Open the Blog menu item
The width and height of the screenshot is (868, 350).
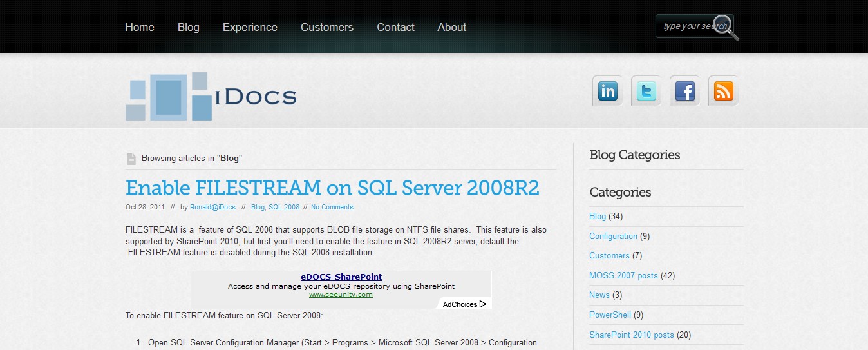point(189,27)
